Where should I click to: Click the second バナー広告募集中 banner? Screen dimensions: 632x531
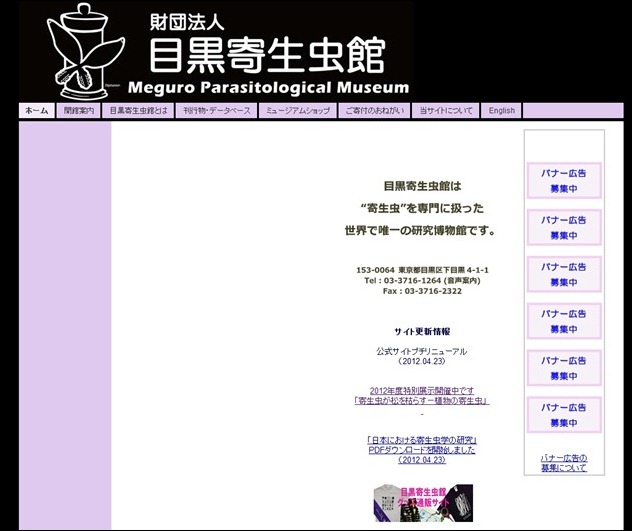pos(564,227)
